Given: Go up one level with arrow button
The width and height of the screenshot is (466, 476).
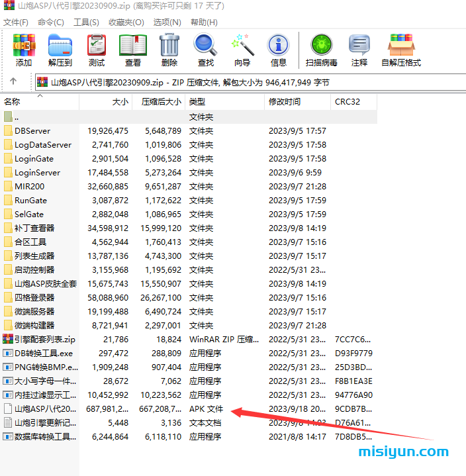Looking at the screenshot, I should pos(13,81).
